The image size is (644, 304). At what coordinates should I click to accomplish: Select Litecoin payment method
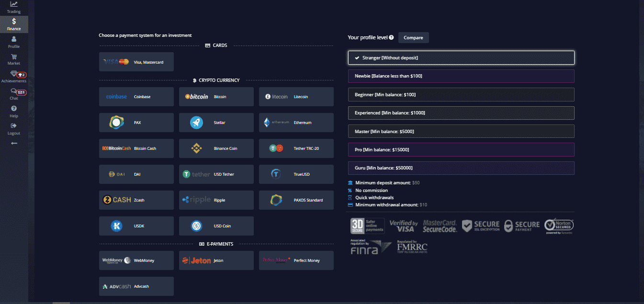[296, 97]
